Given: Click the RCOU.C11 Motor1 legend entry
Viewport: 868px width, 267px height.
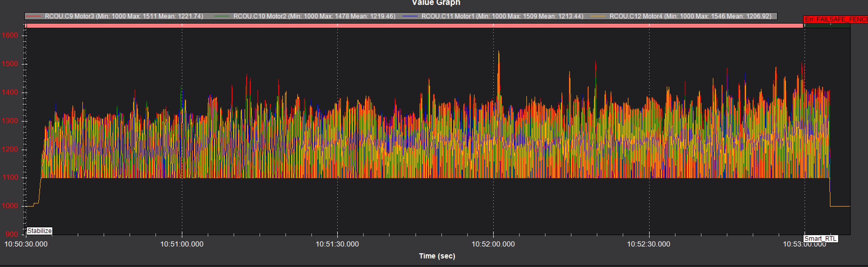Looking at the screenshot, I should click(x=502, y=16).
